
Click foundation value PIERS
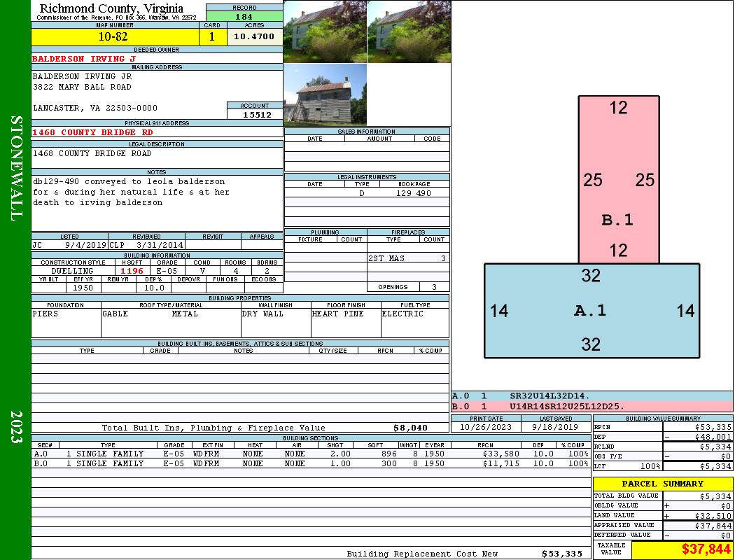click(45, 314)
